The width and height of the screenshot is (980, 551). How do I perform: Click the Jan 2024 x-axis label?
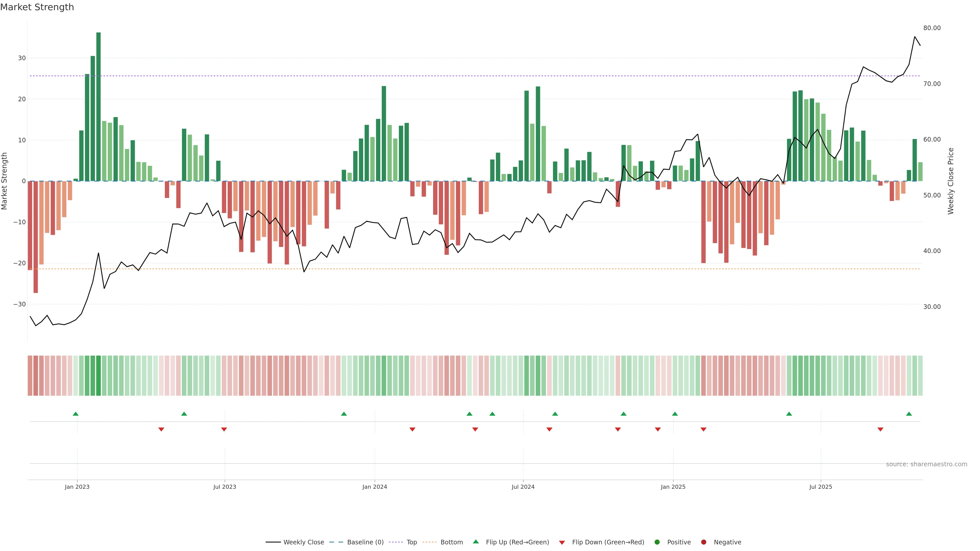tap(374, 487)
